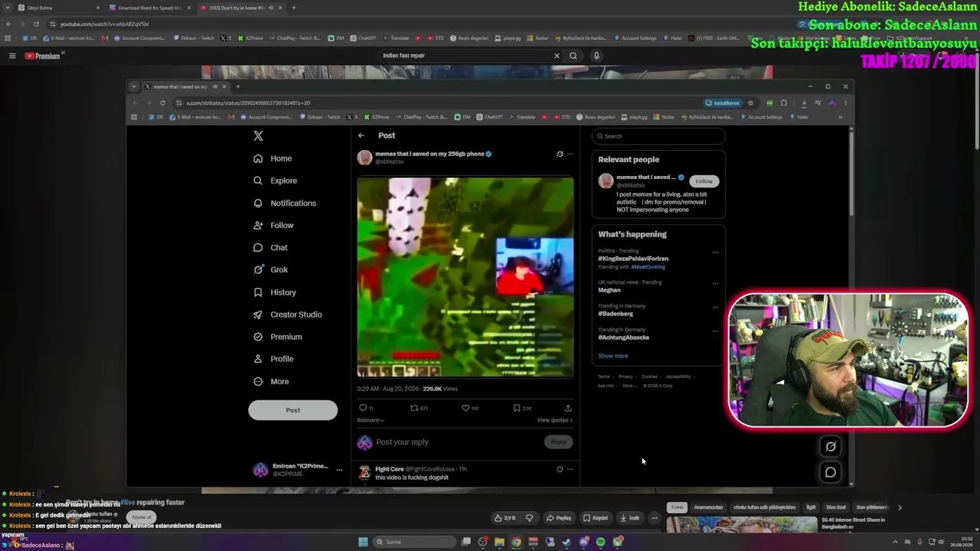
Task: Open Profile in the X sidebar
Action: (273, 359)
